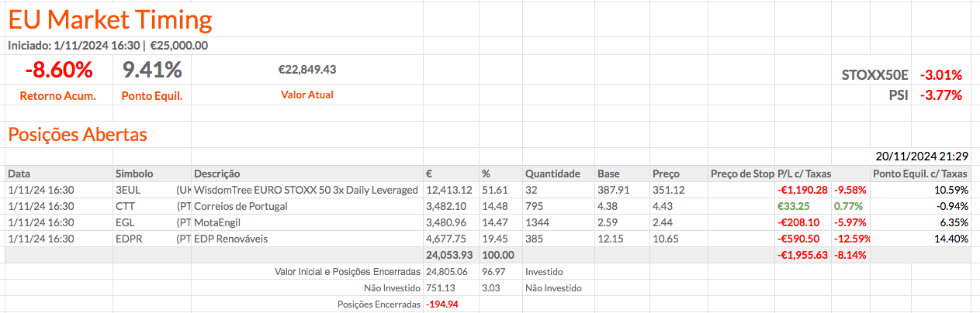
Task: Click the PSI -3.77% value cell
Action: pyautogui.click(x=940, y=95)
